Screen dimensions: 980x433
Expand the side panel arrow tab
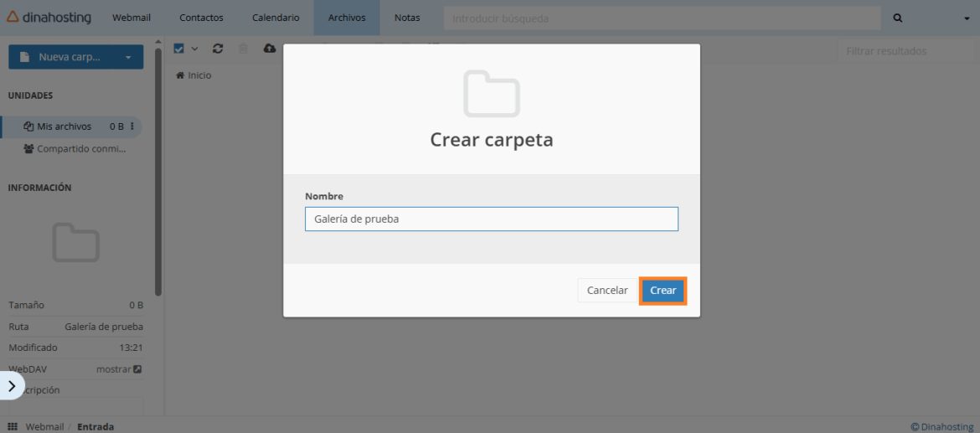tap(11, 385)
